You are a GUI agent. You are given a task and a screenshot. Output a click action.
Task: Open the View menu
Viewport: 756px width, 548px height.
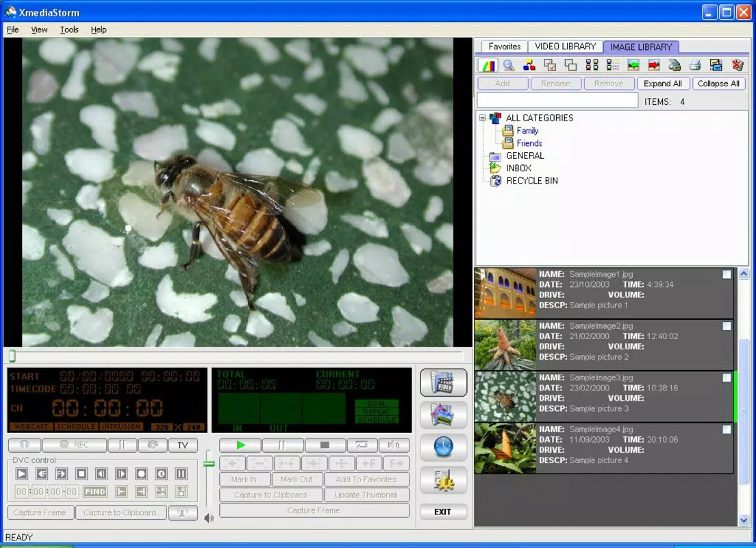tap(40, 29)
